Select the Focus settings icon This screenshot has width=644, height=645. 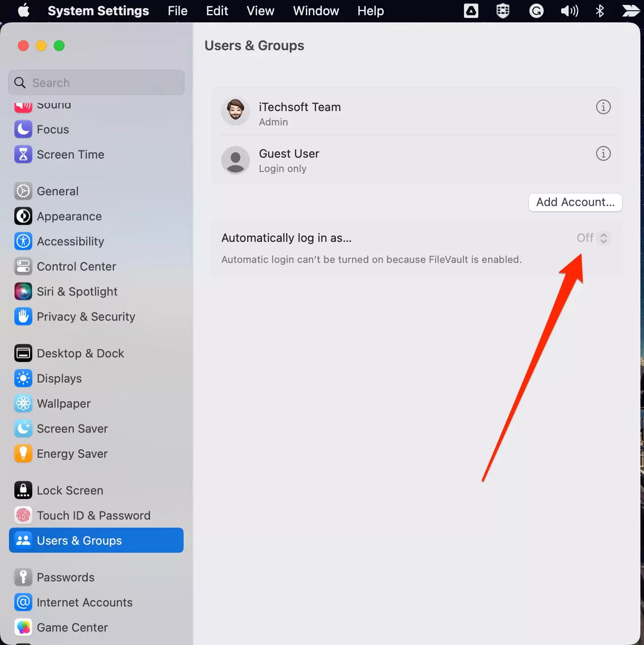[x=23, y=129]
